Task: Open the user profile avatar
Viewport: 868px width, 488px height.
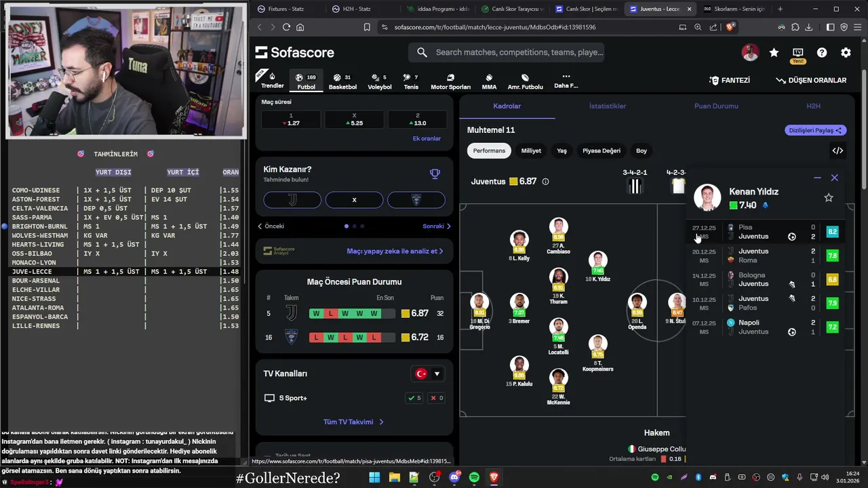Action: [750, 52]
